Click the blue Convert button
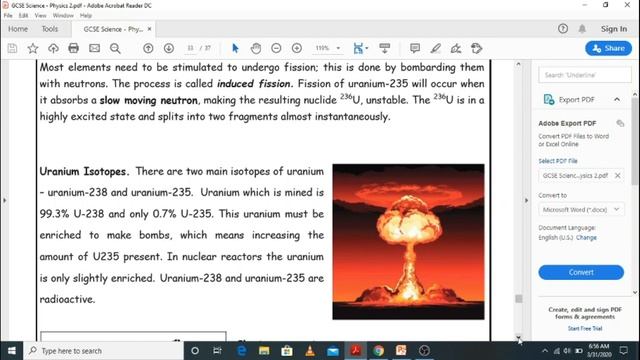Screen dimensions: 640x360 [581, 272]
